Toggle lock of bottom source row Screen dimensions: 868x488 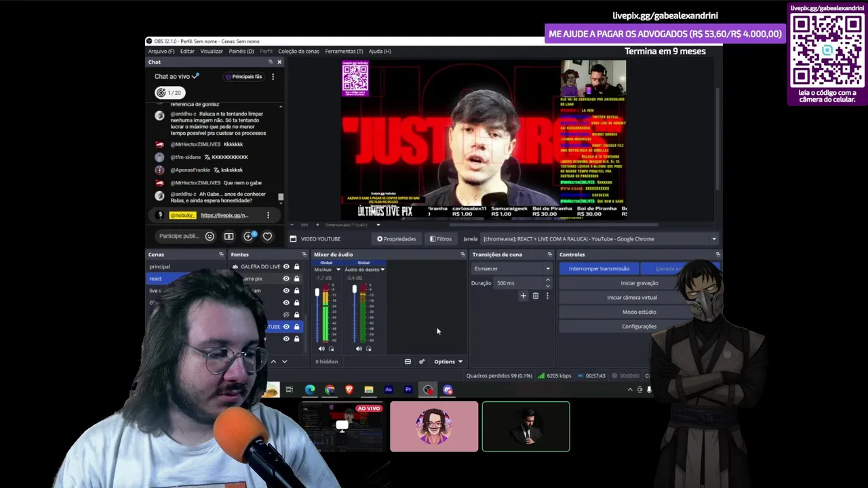pyautogui.click(x=296, y=339)
